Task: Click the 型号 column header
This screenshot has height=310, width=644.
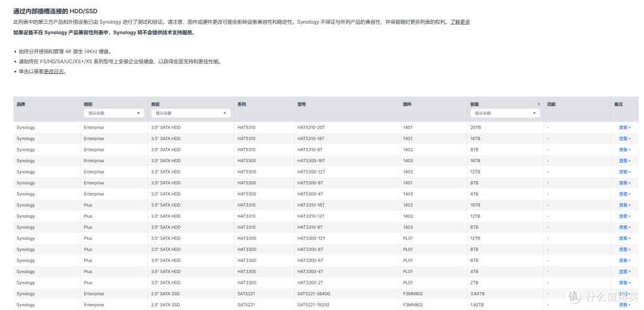Action: (x=302, y=104)
